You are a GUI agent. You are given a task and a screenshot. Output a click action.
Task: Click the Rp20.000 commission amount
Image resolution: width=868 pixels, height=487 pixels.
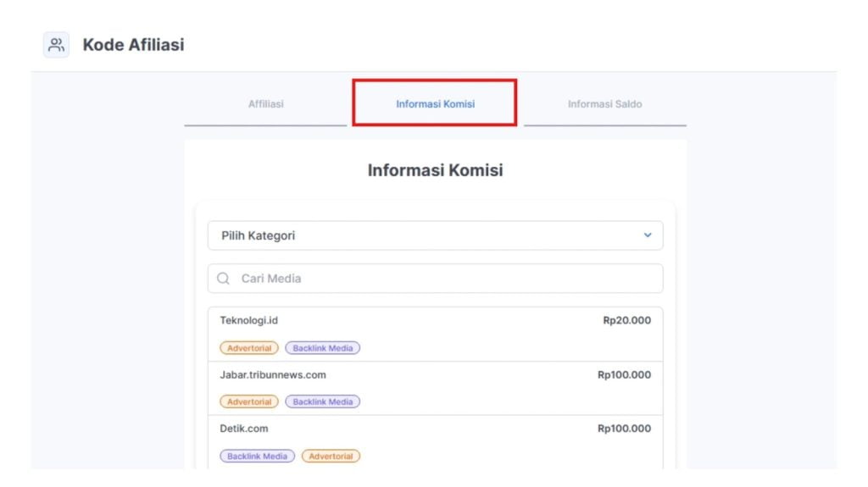[626, 320]
